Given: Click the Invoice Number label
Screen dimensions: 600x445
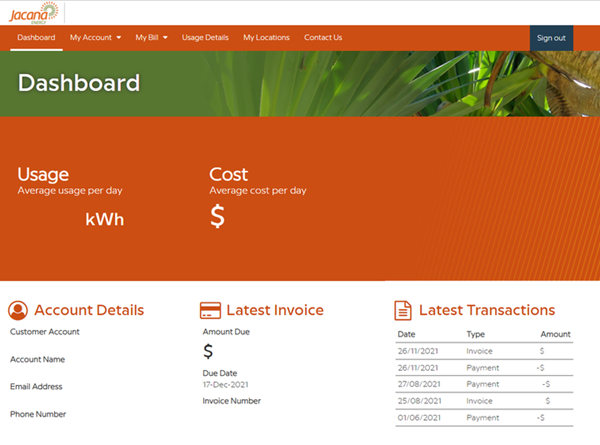Looking at the screenshot, I should [232, 401].
